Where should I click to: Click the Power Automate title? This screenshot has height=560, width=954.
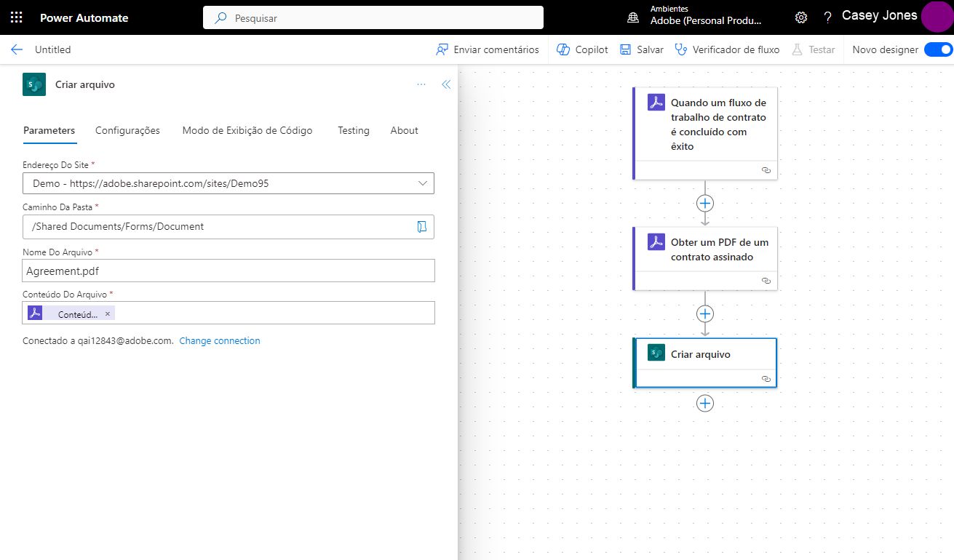point(84,17)
